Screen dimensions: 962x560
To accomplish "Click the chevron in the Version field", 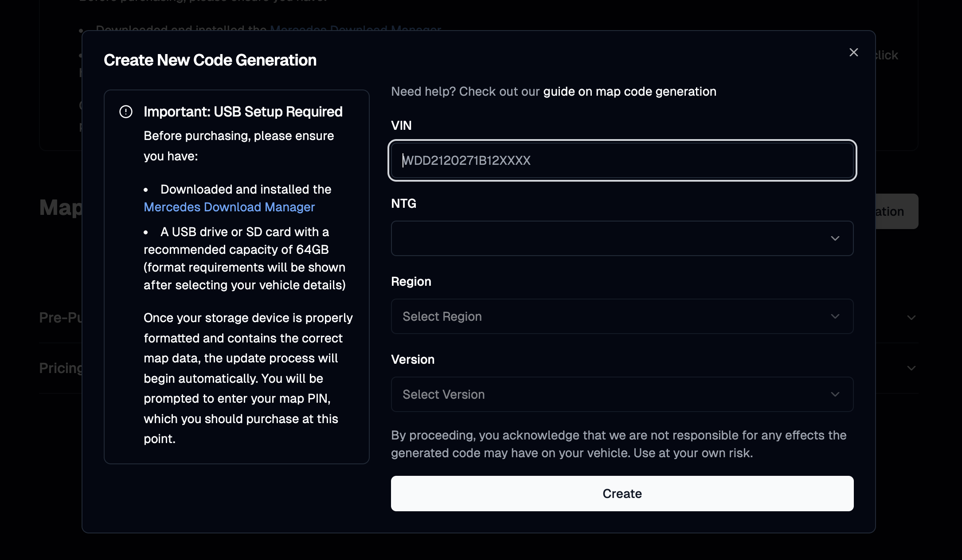I will [x=835, y=394].
